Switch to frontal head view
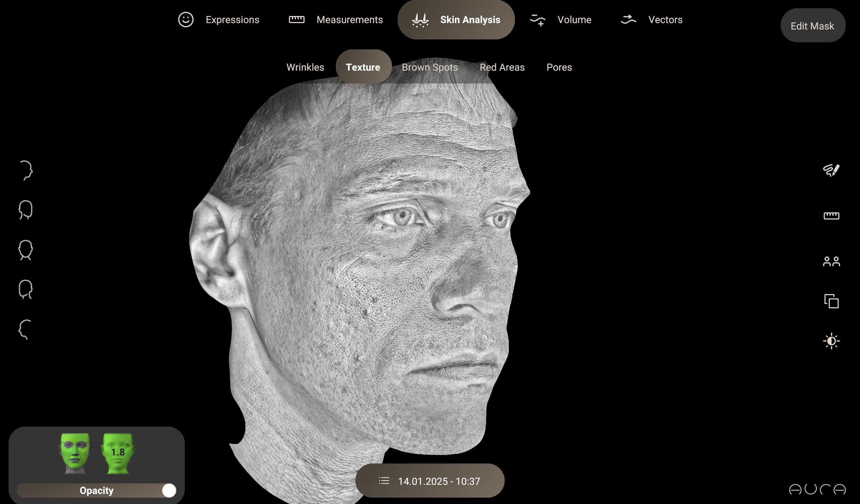This screenshot has width=860, height=504. pos(26,250)
